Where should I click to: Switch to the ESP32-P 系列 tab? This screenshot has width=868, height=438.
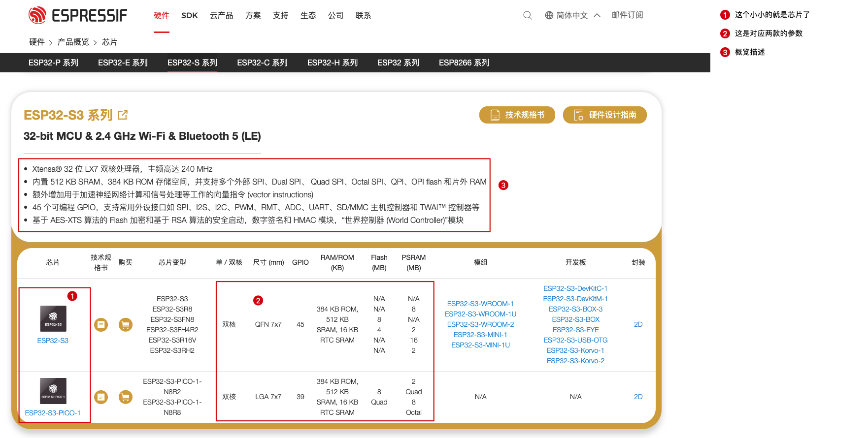tap(54, 63)
